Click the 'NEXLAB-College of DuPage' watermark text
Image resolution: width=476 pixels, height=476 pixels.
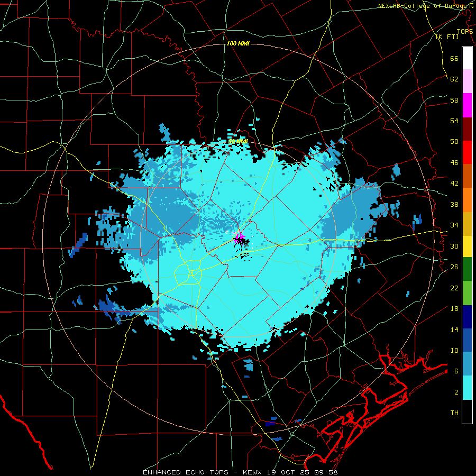pos(423,6)
